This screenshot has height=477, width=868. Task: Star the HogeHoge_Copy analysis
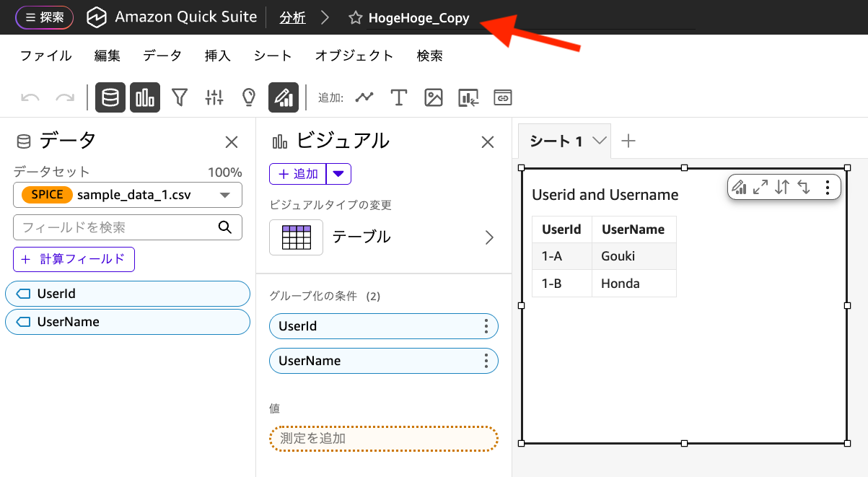point(356,17)
